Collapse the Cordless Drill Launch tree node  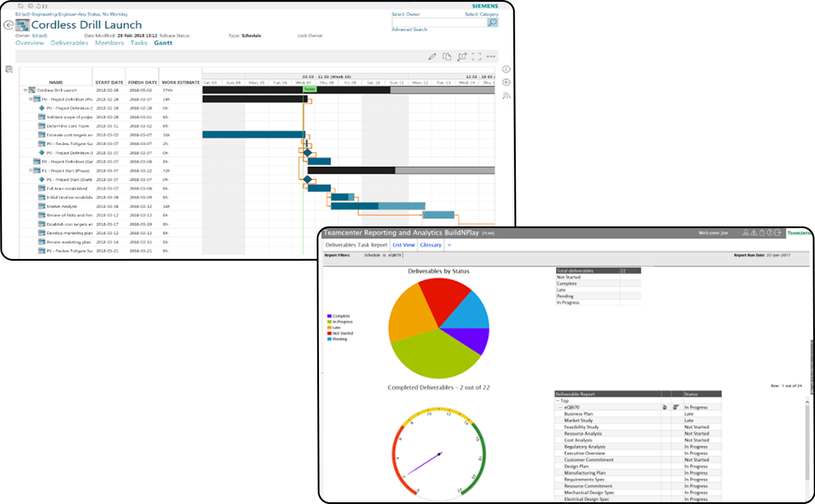click(x=25, y=90)
